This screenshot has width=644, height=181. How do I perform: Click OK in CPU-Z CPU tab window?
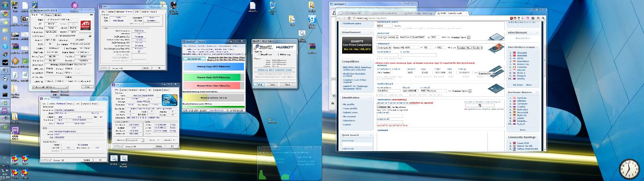pos(172,146)
